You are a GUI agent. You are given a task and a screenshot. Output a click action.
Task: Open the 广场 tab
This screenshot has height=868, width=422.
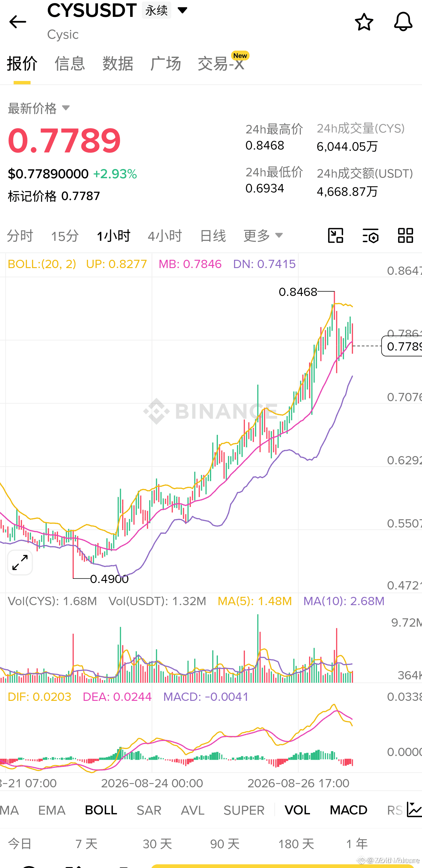click(x=165, y=63)
